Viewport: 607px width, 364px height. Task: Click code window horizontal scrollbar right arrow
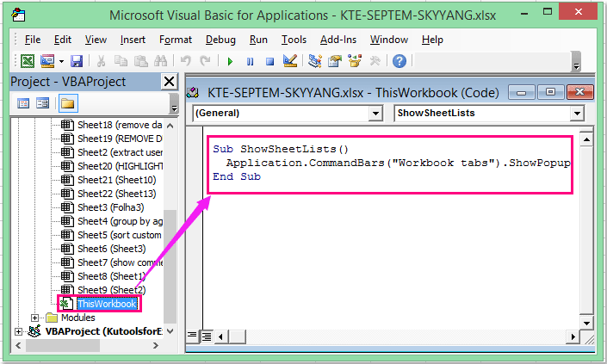tap(573, 336)
